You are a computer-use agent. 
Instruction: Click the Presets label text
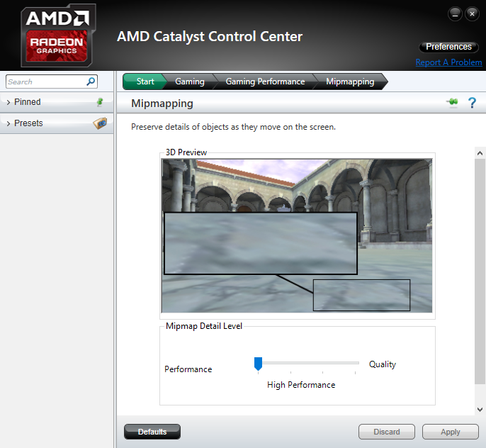pyautogui.click(x=28, y=123)
